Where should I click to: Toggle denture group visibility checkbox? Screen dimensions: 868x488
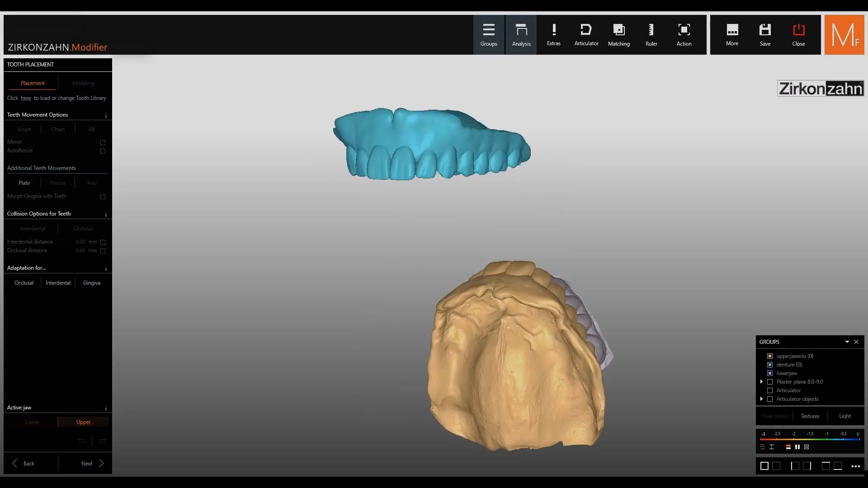[x=770, y=365]
